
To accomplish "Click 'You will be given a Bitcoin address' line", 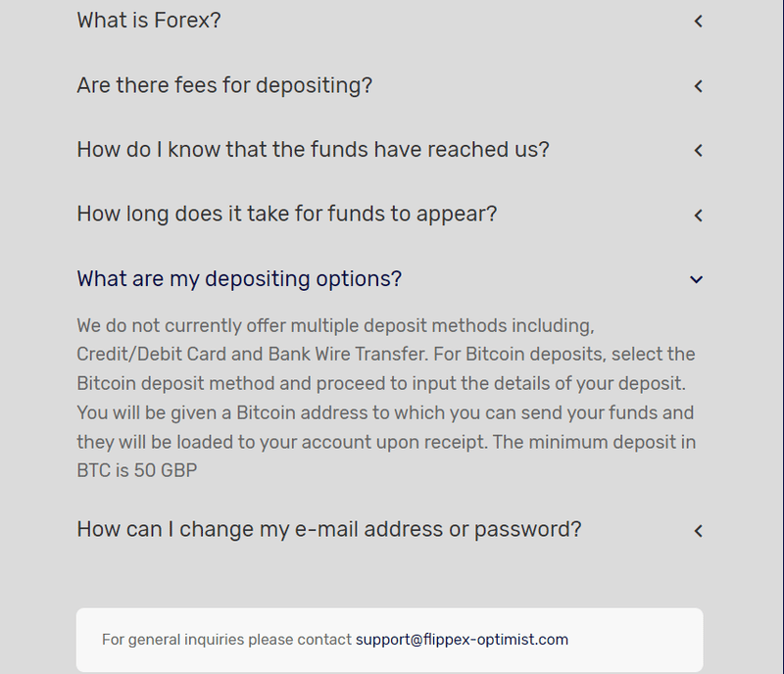I will coord(385,413).
